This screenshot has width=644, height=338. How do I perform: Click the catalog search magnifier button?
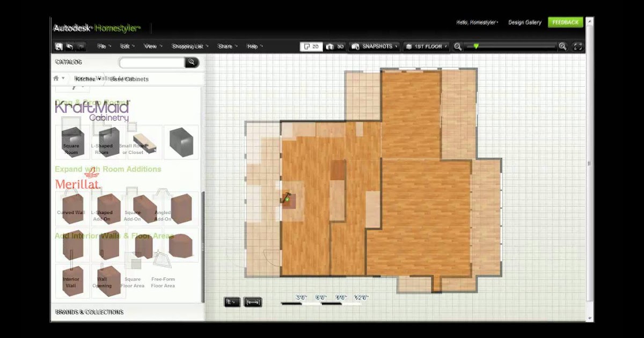tap(192, 63)
